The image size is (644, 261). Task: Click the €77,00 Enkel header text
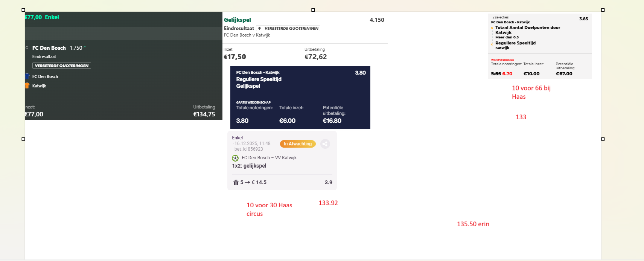[42, 17]
